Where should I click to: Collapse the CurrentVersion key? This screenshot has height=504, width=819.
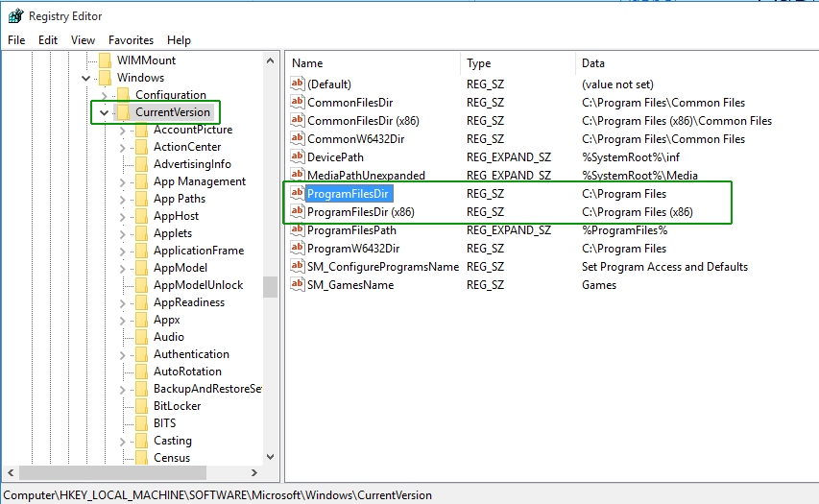[104, 113]
